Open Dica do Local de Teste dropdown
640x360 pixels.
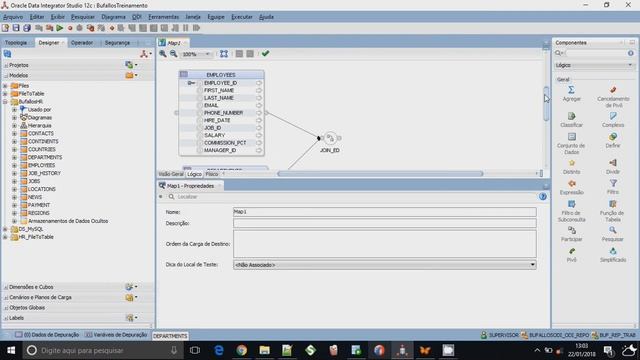point(532,265)
